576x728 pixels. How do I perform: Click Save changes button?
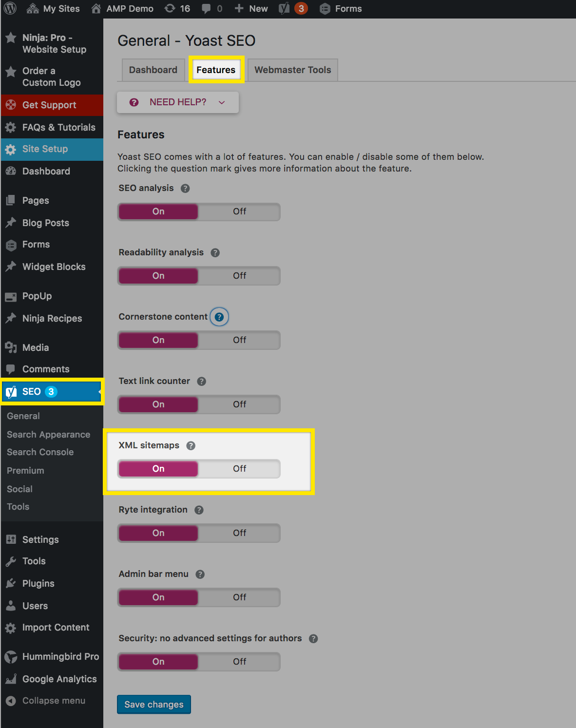coord(154,704)
